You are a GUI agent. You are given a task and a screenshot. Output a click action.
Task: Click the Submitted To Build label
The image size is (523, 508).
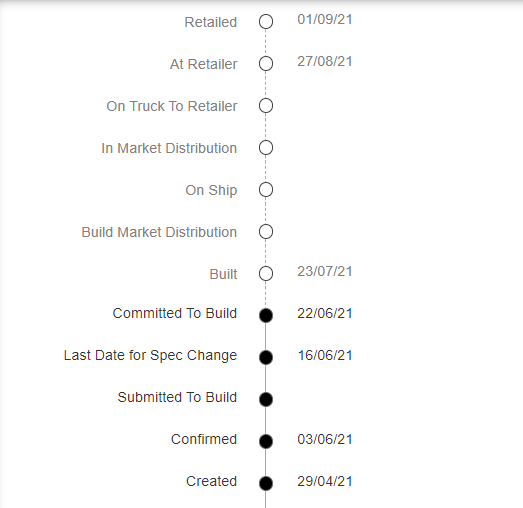pyautogui.click(x=177, y=397)
